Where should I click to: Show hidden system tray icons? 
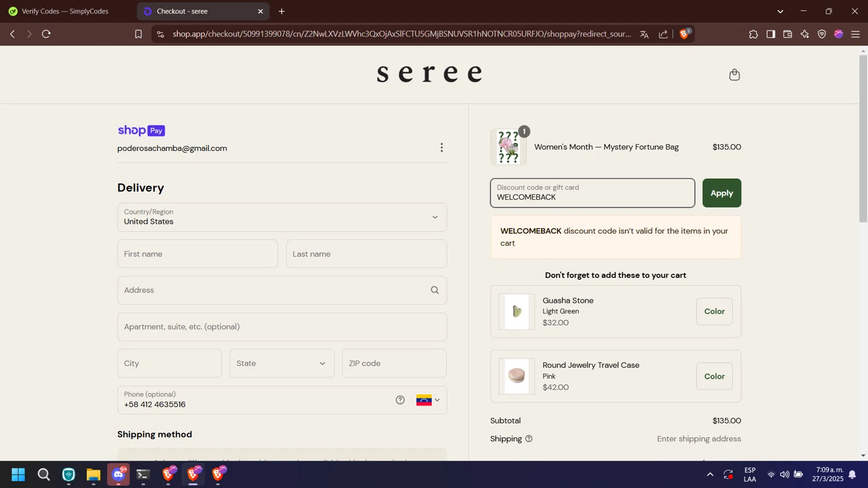pyautogui.click(x=710, y=475)
